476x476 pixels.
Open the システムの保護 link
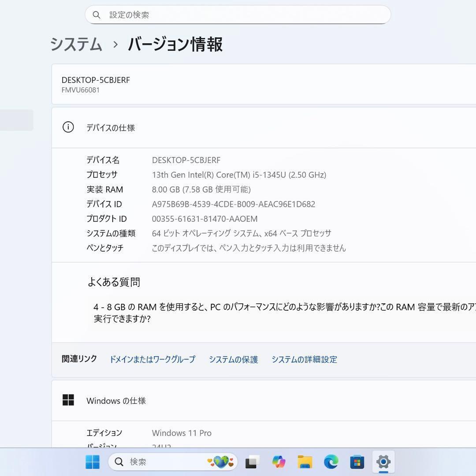point(233,359)
